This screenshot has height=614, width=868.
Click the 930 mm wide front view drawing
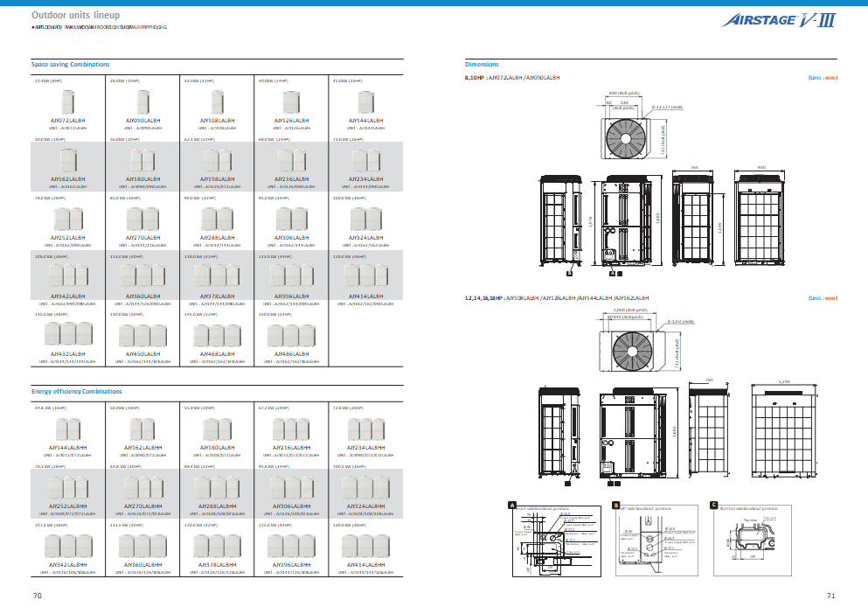pos(760,220)
